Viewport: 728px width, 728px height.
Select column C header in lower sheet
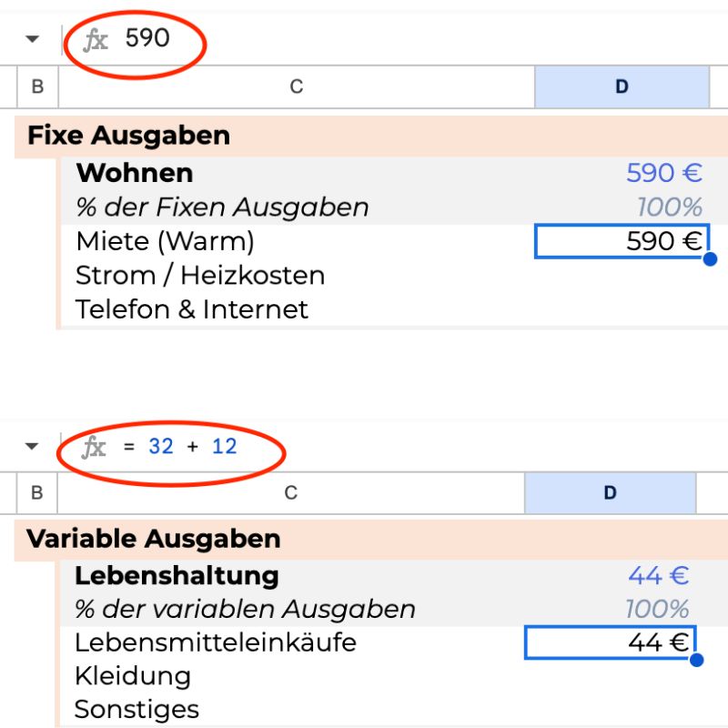point(290,493)
